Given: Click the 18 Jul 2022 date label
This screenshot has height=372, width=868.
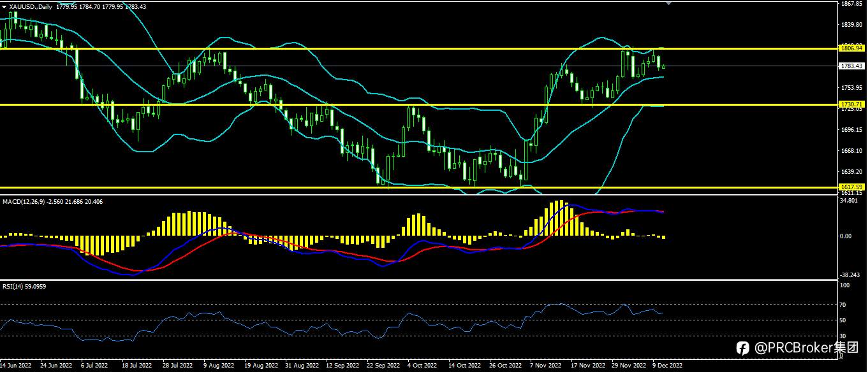Looking at the screenshot, I should pyautogui.click(x=136, y=366).
